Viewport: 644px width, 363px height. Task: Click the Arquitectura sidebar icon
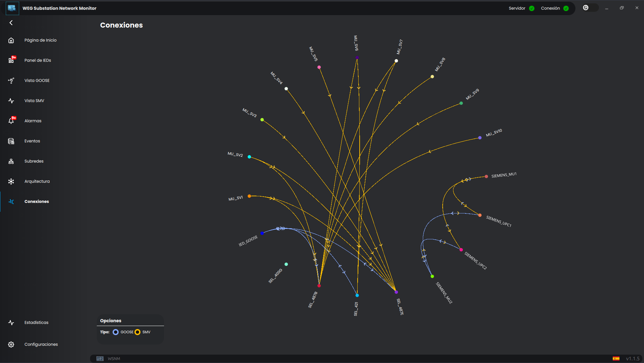pos(11,182)
